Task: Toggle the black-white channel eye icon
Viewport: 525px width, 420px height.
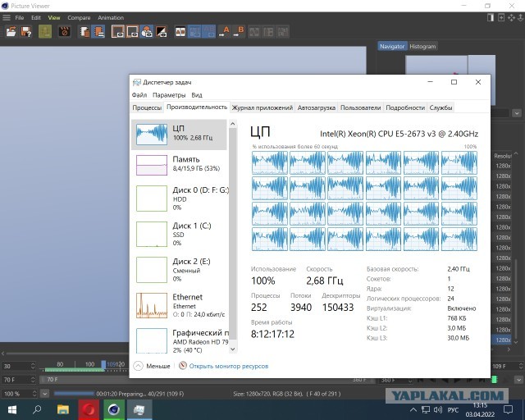Action: 161,32
